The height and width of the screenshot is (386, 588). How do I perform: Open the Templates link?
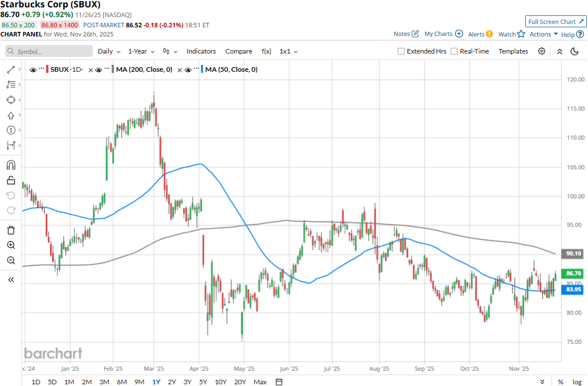click(x=513, y=51)
